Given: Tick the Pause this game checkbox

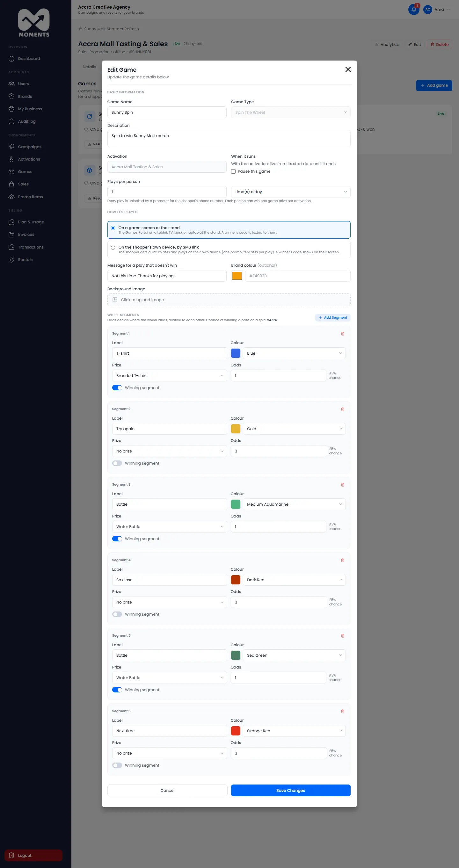Looking at the screenshot, I should (233, 171).
